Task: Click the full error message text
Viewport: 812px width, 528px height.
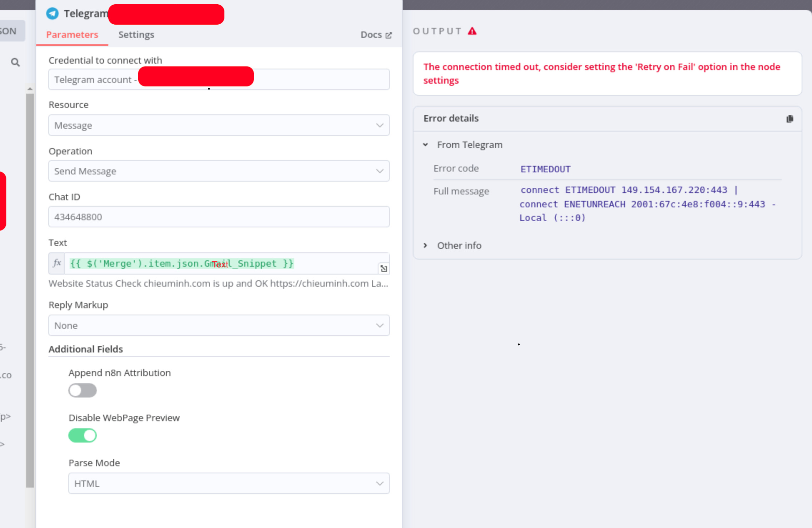Action: (647, 204)
